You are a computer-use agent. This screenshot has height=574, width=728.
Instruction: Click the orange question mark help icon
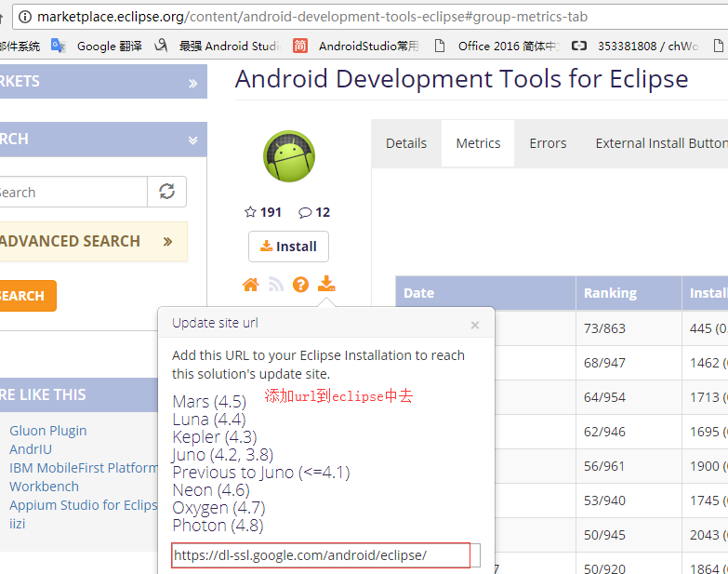(x=300, y=285)
